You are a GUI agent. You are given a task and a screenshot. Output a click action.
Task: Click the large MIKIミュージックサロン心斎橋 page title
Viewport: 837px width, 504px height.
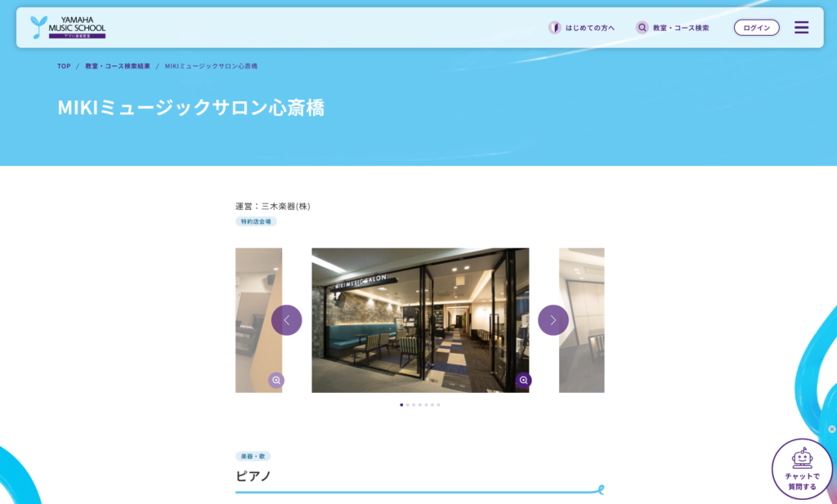(x=191, y=108)
